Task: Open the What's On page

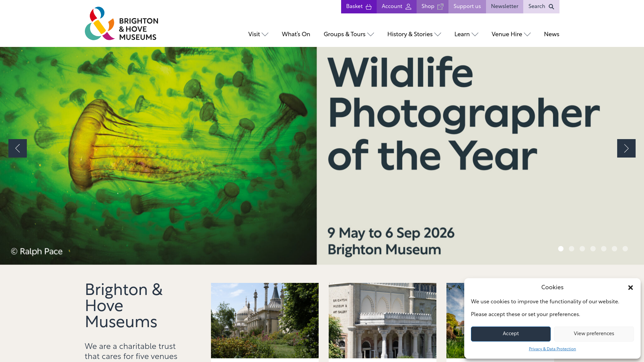Action: (x=296, y=34)
